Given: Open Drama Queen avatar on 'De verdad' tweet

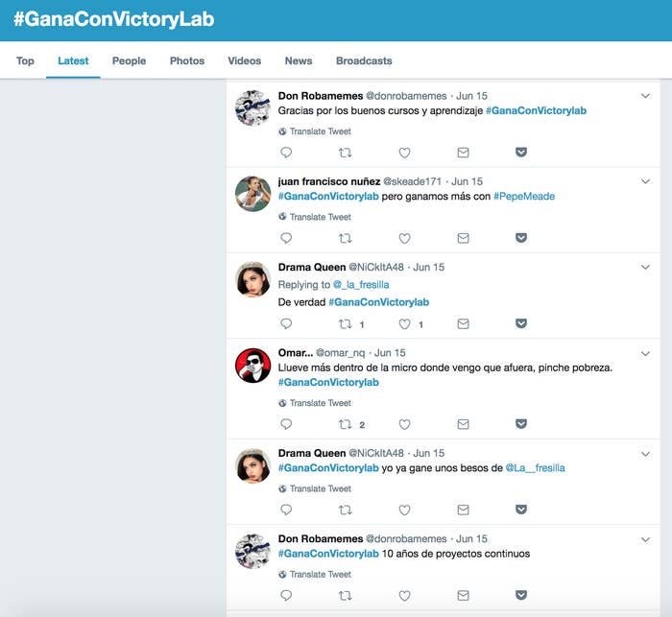Looking at the screenshot, I should (x=252, y=279).
